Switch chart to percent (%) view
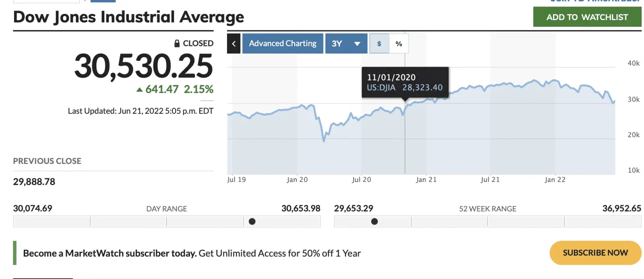 (x=399, y=43)
